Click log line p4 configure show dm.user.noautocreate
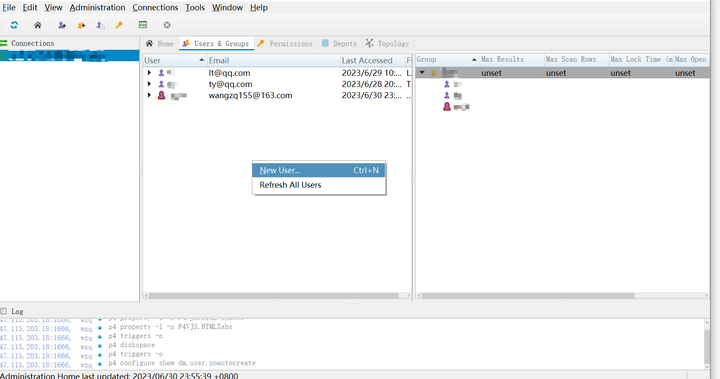The height and width of the screenshot is (379, 720). tap(182, 363)
